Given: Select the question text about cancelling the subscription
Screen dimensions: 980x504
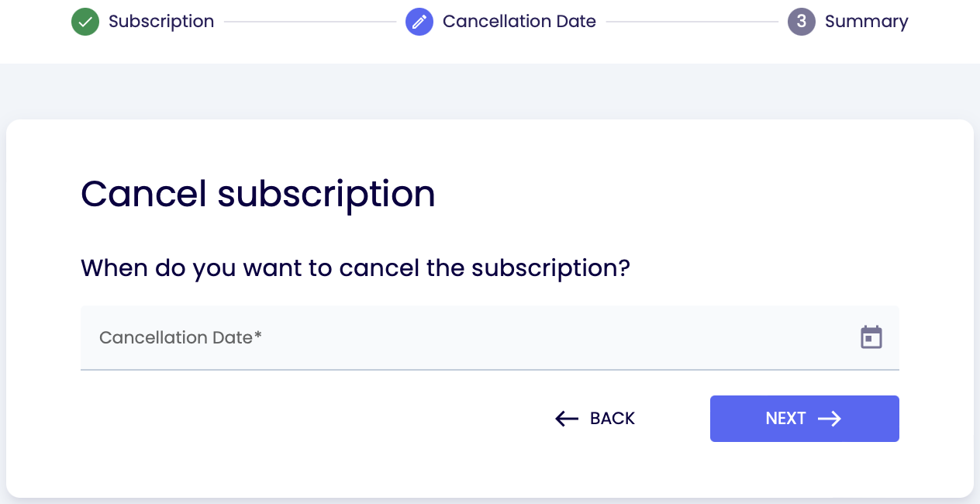Looking at the screenshot, I should (355, 268).
